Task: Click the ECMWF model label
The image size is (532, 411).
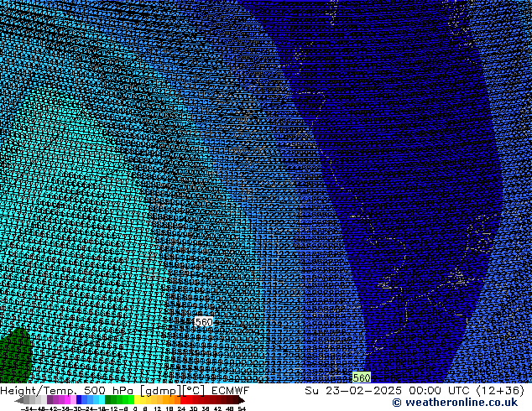Action: [x=231, y=391]
